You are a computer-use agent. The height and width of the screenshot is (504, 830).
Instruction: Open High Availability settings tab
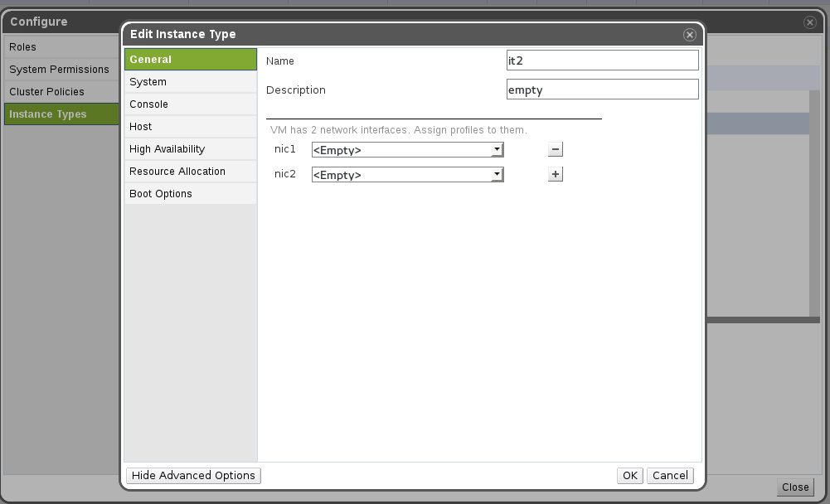click(190, 149)
